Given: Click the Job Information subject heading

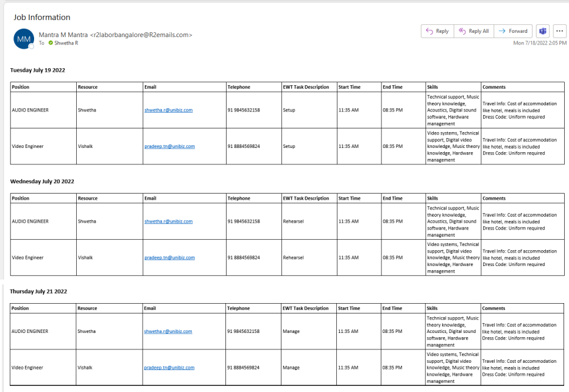Looking at the screenshot, I should coord(42,17).
